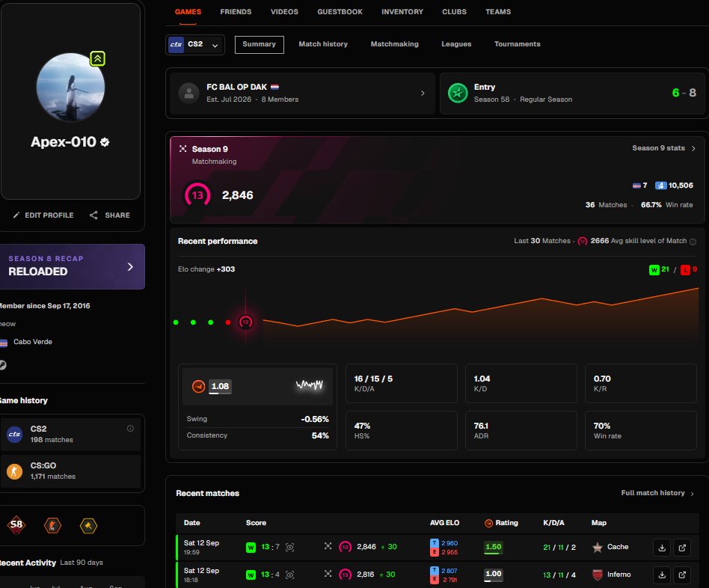Click the info icon beside Avg skill level of Match
709x588 pixels.
[x=693, y=242]
